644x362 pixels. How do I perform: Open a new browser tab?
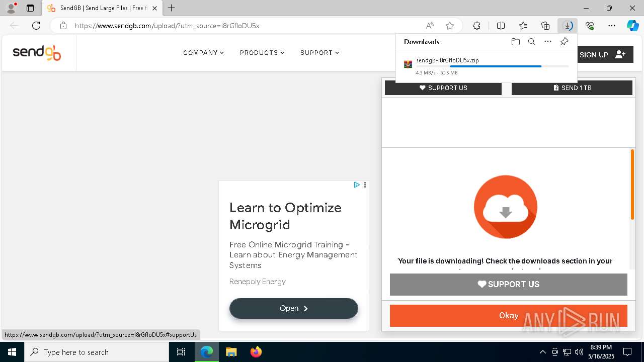(171, 8)
